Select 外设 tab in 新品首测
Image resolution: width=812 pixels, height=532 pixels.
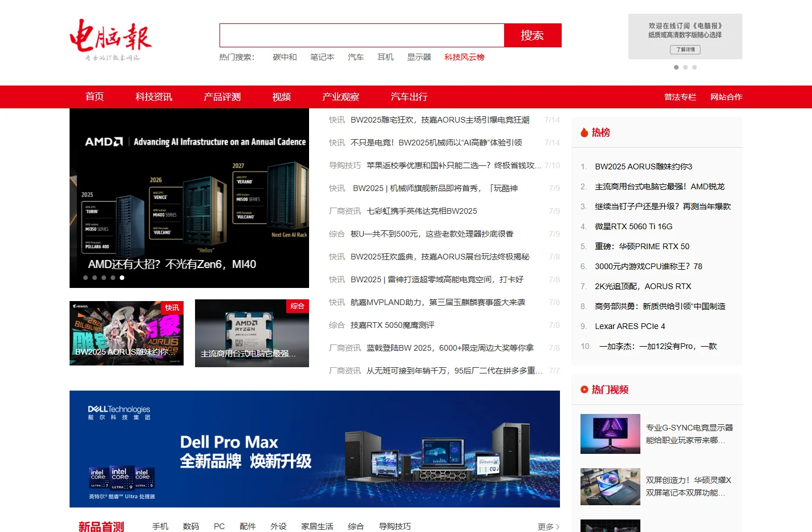(278, 526)
